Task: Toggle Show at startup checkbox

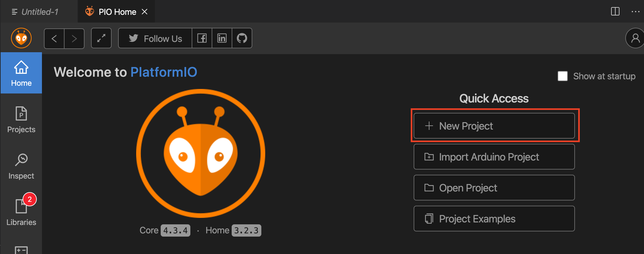Action: (x=563, y=76)
